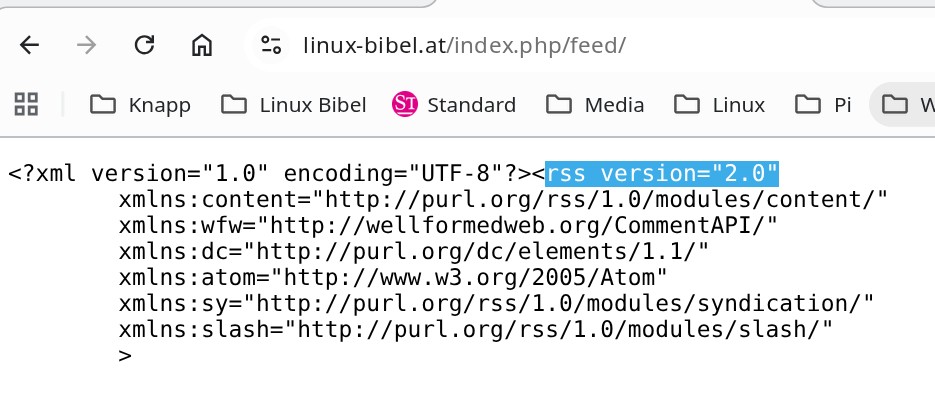Open the apps grid icon in bookmarks bar
The height and width of the screenshot is (395, 935).
[x=26, y=104]
